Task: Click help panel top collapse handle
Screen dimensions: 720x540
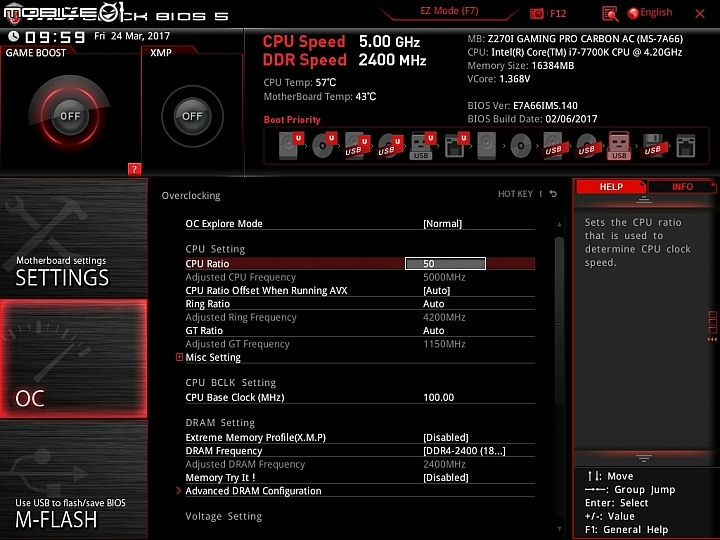Action: pyautogui.click(x=644, y=200)
